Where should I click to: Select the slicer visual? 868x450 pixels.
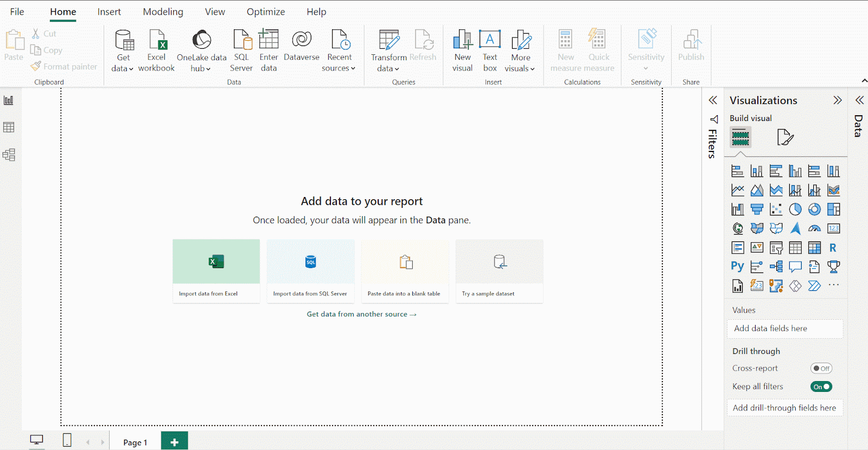click(x=776, y=248)
